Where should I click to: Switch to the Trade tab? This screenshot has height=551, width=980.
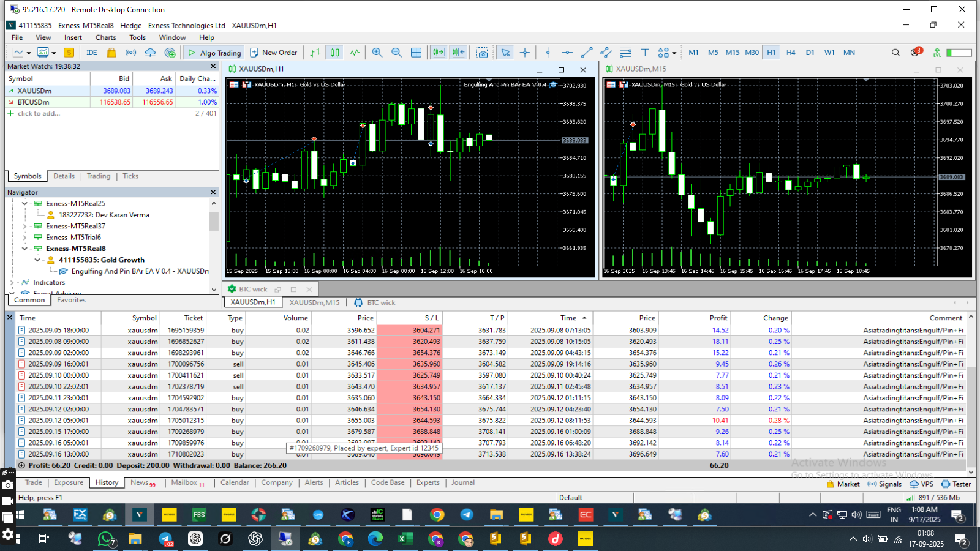pos(34,482)
